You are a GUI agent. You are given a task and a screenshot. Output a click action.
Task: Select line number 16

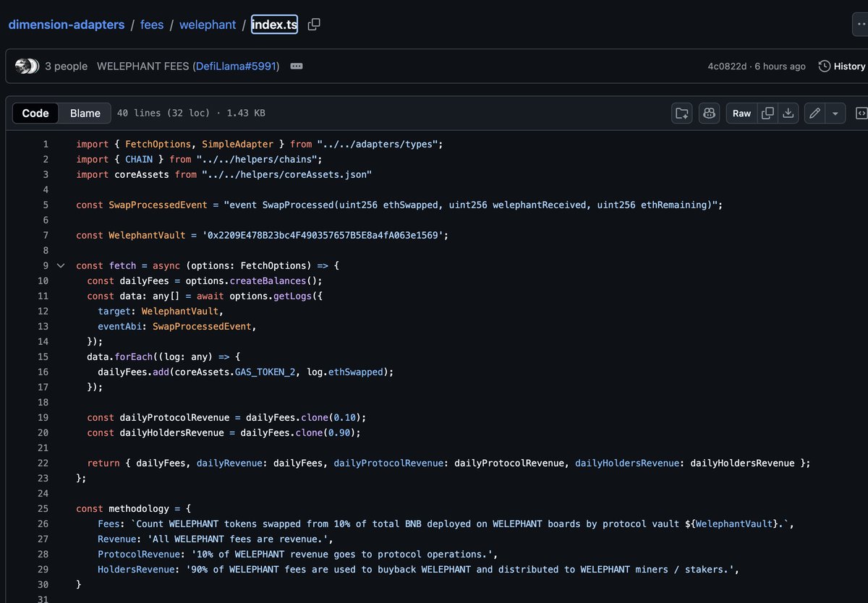(x=43, y=372)
